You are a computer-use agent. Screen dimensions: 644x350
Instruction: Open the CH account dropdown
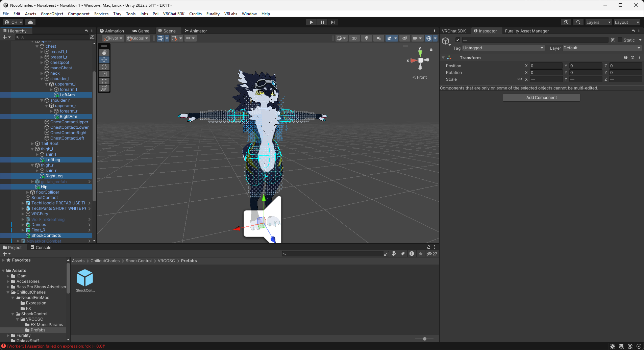tap(14, 22)
